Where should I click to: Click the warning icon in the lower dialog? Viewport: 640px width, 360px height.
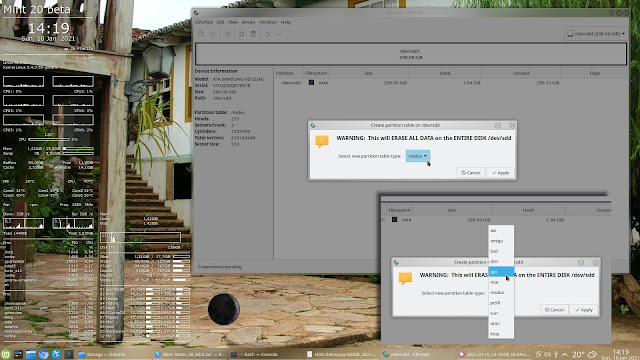(x=405, y=278)
